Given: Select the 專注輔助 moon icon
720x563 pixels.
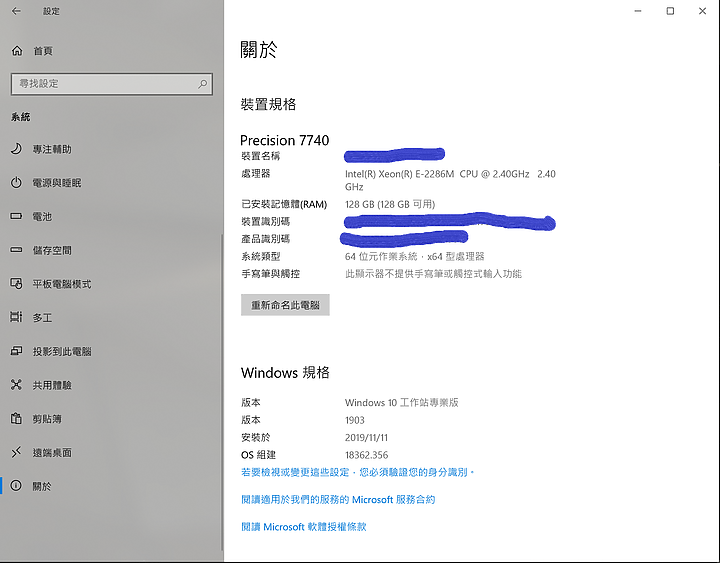Looking at the screenshot, I should point(17,149).
